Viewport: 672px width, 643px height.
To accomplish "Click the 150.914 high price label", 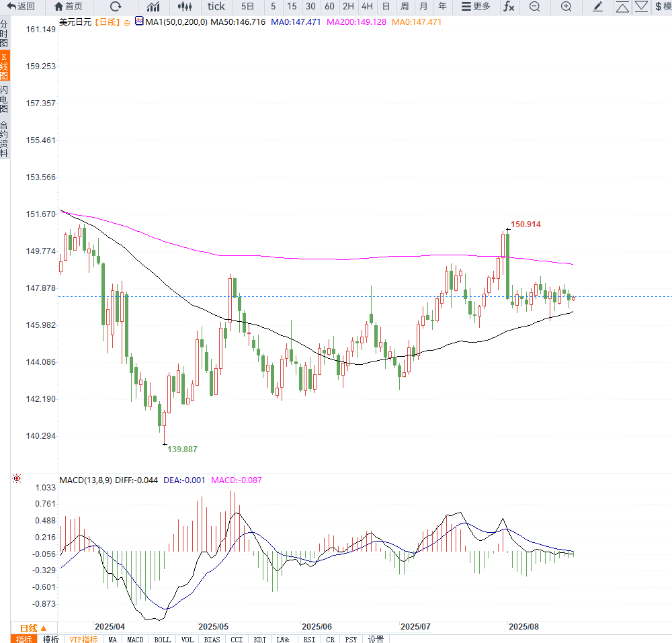I will (x=526, y=224).
